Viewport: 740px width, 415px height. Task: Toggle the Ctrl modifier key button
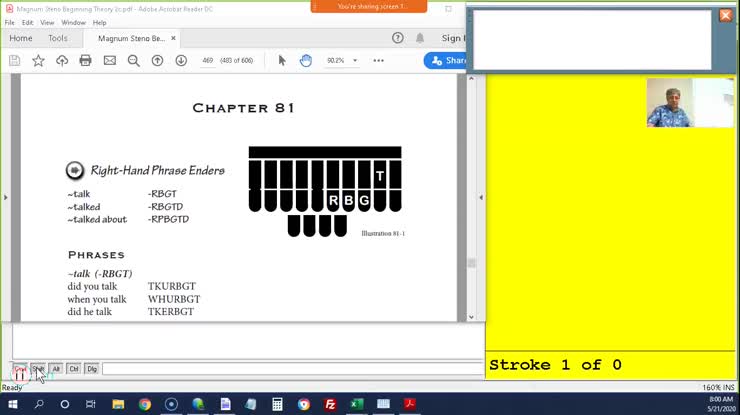74,369
